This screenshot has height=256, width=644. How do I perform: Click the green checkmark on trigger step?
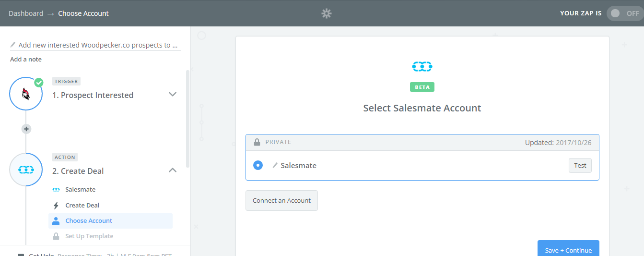tap(39, 82)
